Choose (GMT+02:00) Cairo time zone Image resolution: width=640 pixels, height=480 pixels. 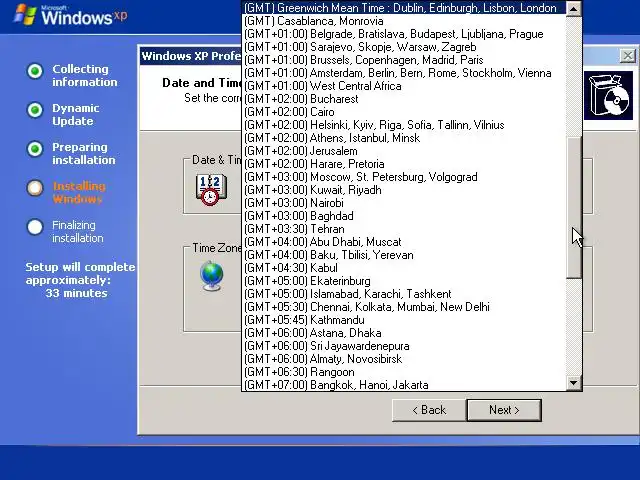[x=404, y=112]
